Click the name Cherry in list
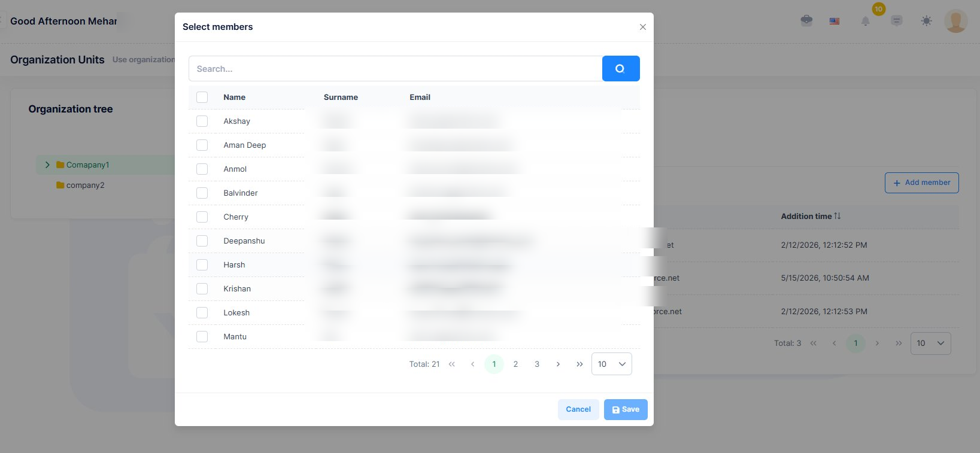This screenshot has height=453, width=980. (x=236, y=217)
